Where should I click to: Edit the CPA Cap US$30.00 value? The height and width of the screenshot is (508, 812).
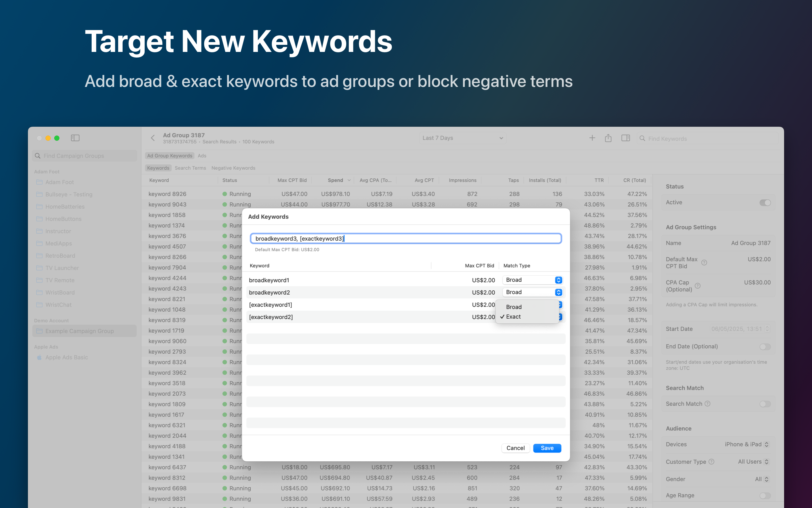[x=757, y=283]
